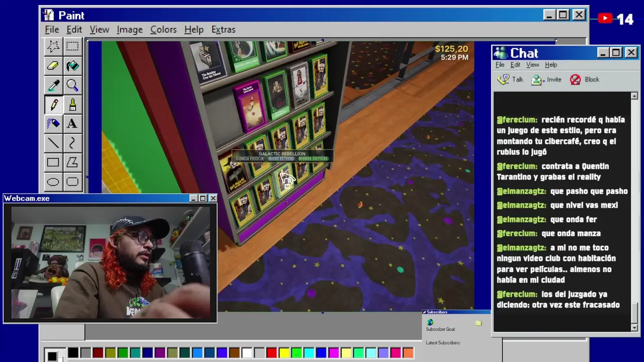Click the Subscriber Goal label
The image size is (644, 362).
coord(440,329)
